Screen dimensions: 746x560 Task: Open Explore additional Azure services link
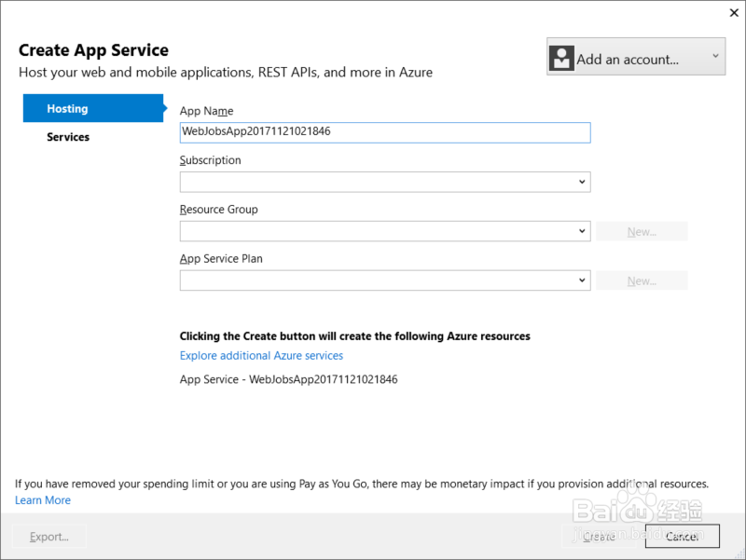point(261,356)
